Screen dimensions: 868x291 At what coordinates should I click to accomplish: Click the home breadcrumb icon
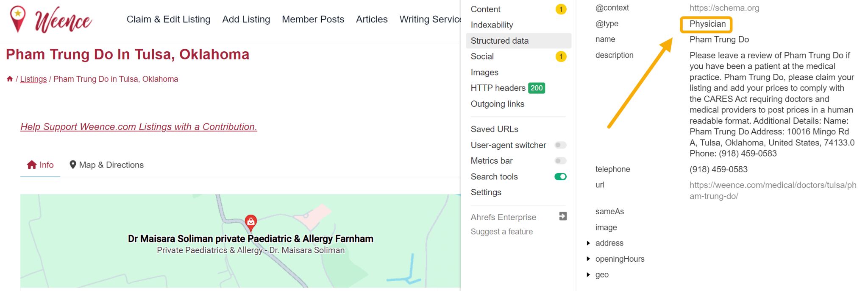(x=10, y=79)
